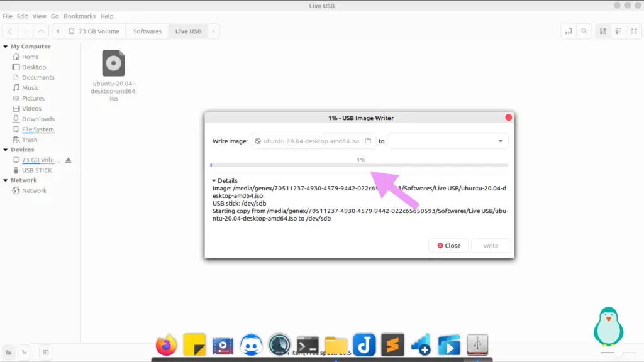Collapse the Network sidebar section

tap(5, 180)
